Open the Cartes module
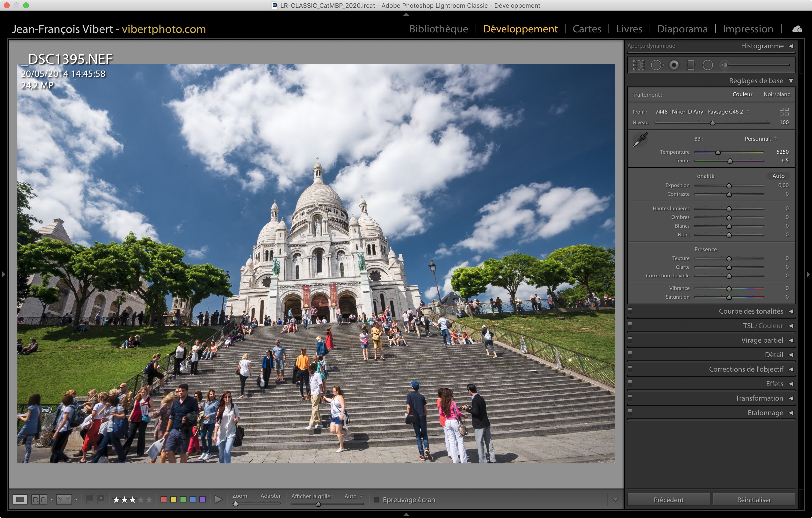Image resolution: width=812 pixels, height=518 pixels. point(587,29)
